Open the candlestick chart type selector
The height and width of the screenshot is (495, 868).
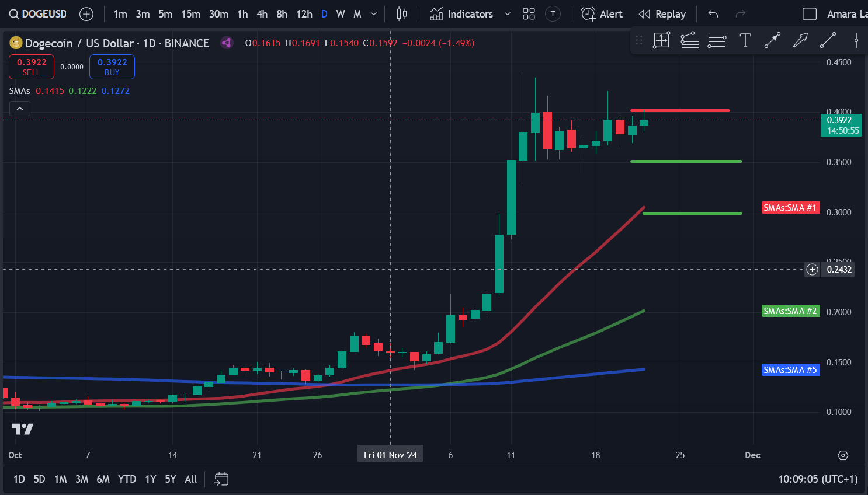pos(402,14)
